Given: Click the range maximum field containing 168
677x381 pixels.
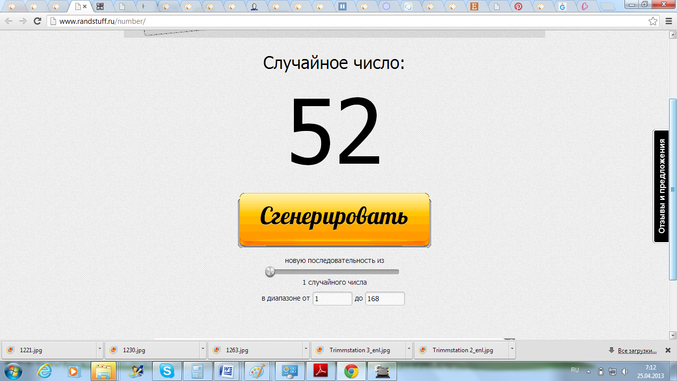Looking at the screenshot, I should coord(385,298).
